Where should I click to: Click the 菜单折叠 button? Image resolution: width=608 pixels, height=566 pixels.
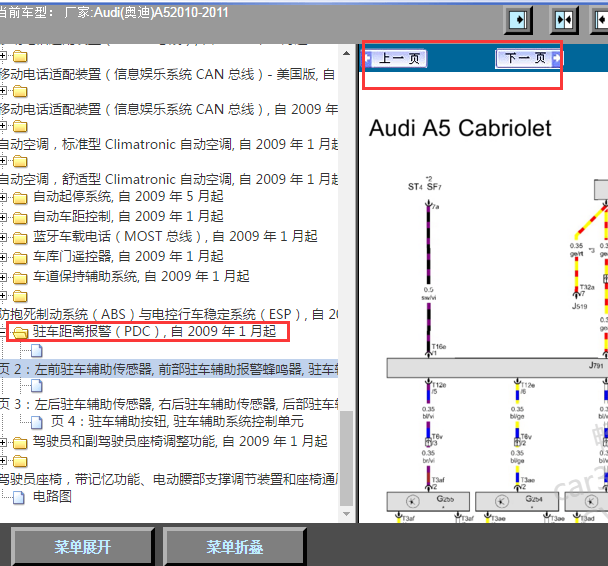point(235,547)
